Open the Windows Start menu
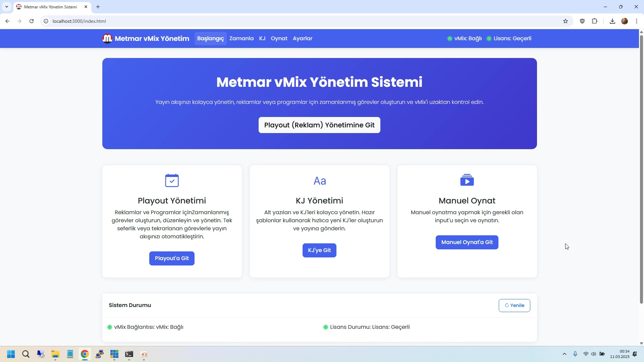 pos(11,354)
